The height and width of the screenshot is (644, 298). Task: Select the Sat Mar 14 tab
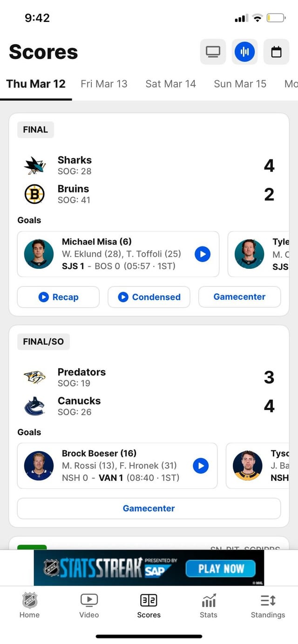(x=170, y=84)
